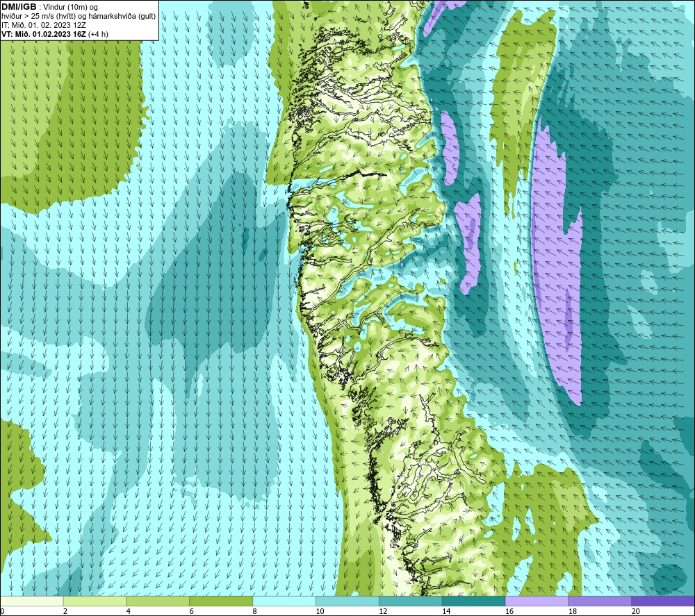The width and height of the screenshot is (695, 616).
Task: Click the "hviður > 25 m/s" description line
Action: 79,17
